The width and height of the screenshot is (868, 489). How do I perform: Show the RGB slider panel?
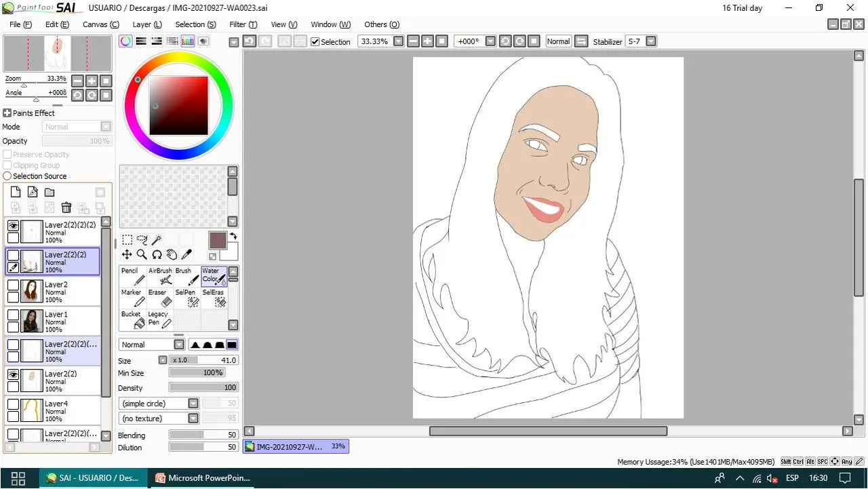(141, 41)
